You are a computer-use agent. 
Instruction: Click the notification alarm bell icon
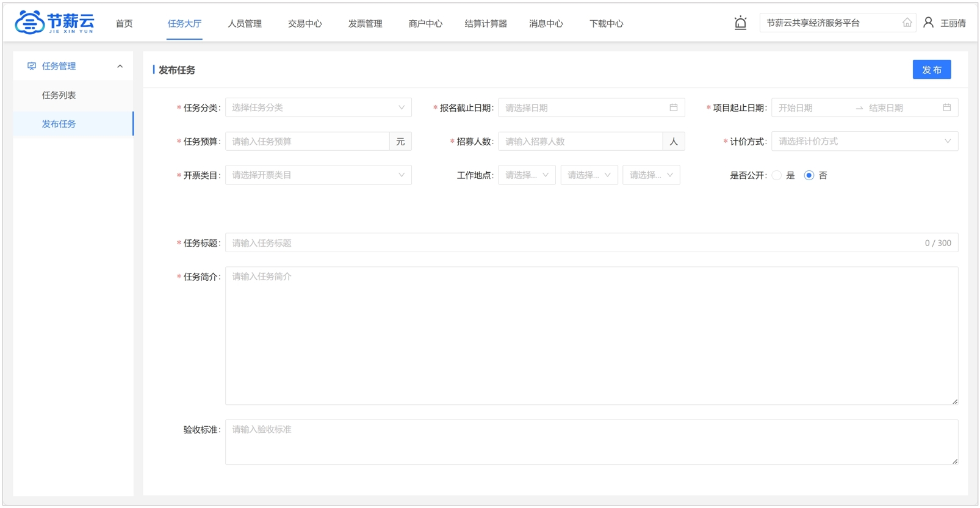(x=740, y=23)
